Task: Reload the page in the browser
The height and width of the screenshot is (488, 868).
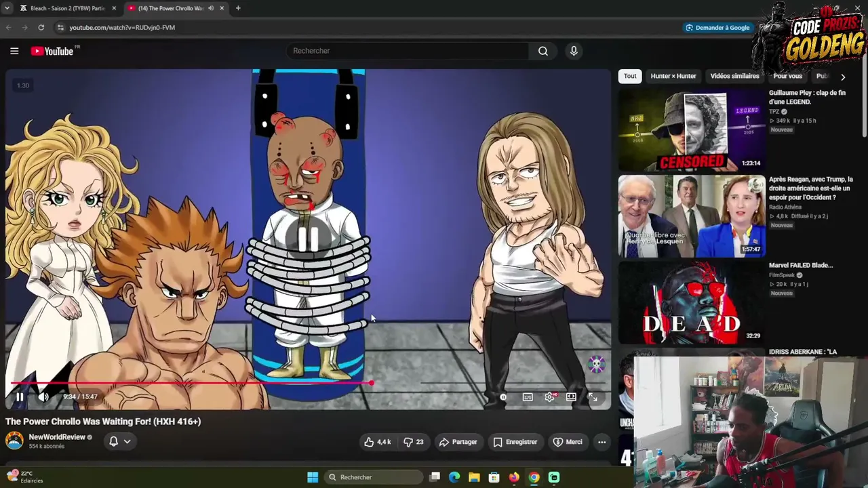Action: pyautogui.click(x=41, y=28)
